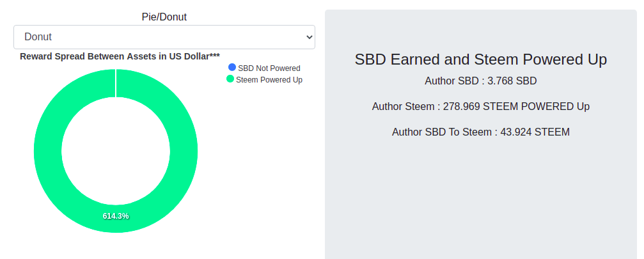Click the "Author SBD : 3.768 SBD" line
Viewport: 644px width, 259px height.
(x=480, y=81)
